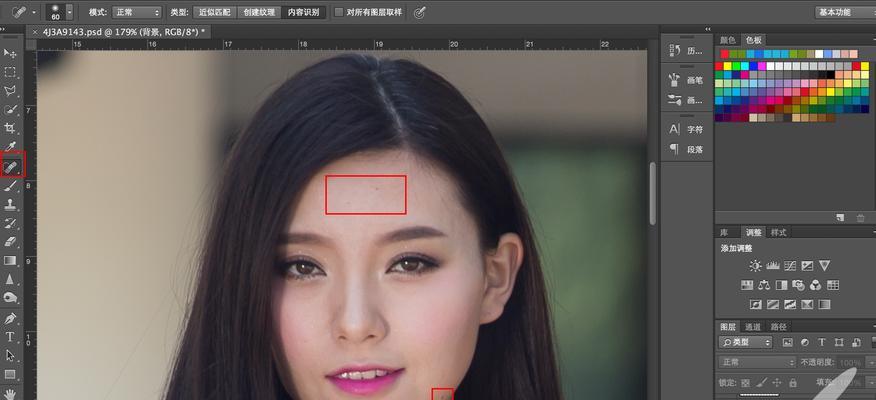Screen dimensions: 876x400
Task: Switch to the 通道 tab
Action: (x=753, y=327)
